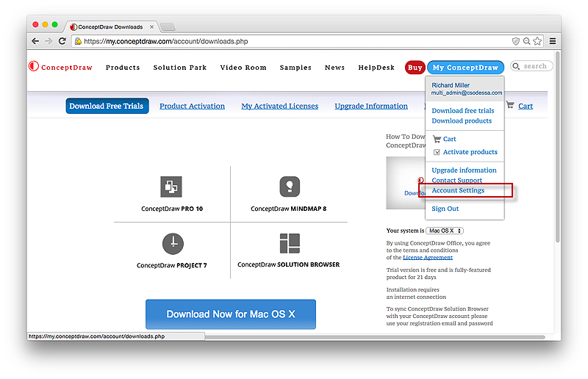Go to the Video Room section
Image resolution: width=588 pixels, height=379 pixels.
(243, 68)
